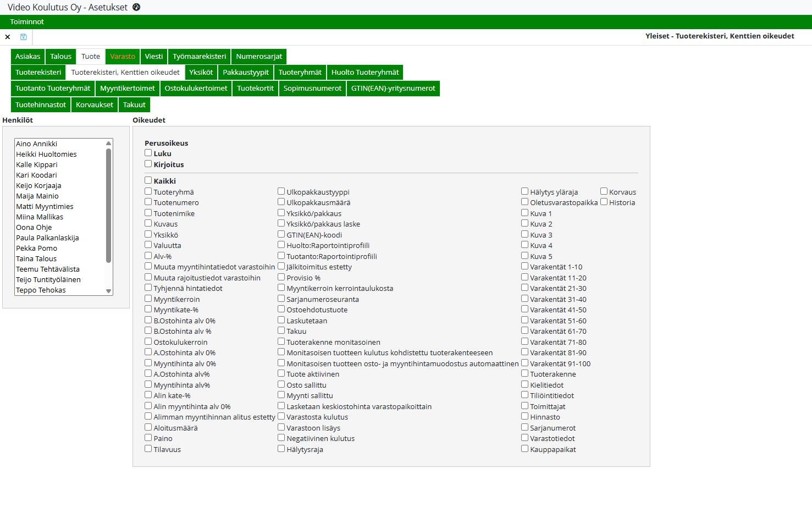
Task: Click the dashboard gauge icon beside Asetukset title
Action: click(x=136, y=7)
